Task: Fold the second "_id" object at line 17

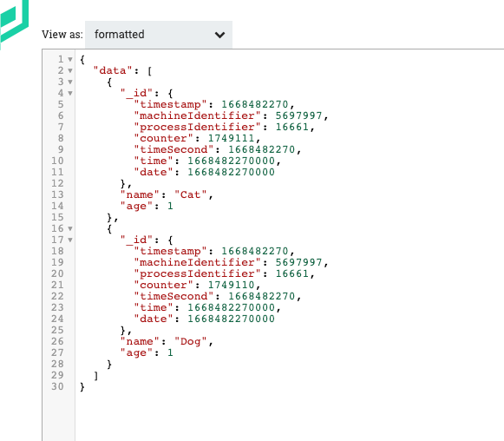Action: (70, 240)
